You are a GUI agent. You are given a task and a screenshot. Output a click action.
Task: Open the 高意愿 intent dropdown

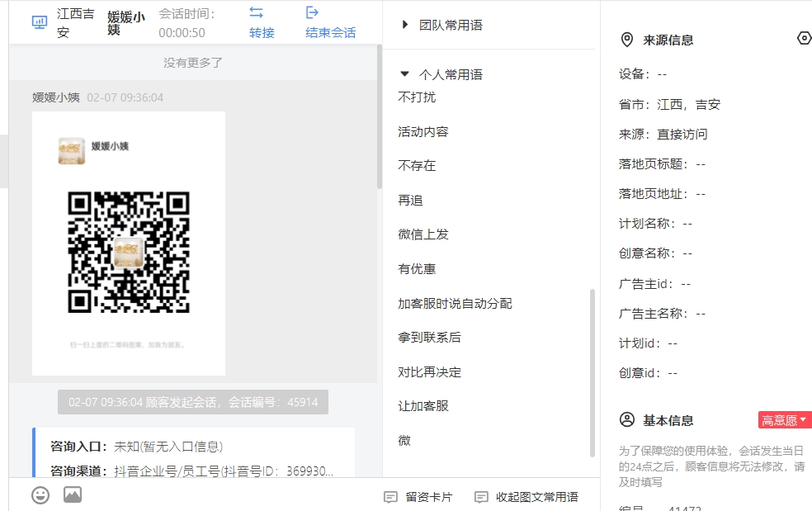(x=785, y=420)
